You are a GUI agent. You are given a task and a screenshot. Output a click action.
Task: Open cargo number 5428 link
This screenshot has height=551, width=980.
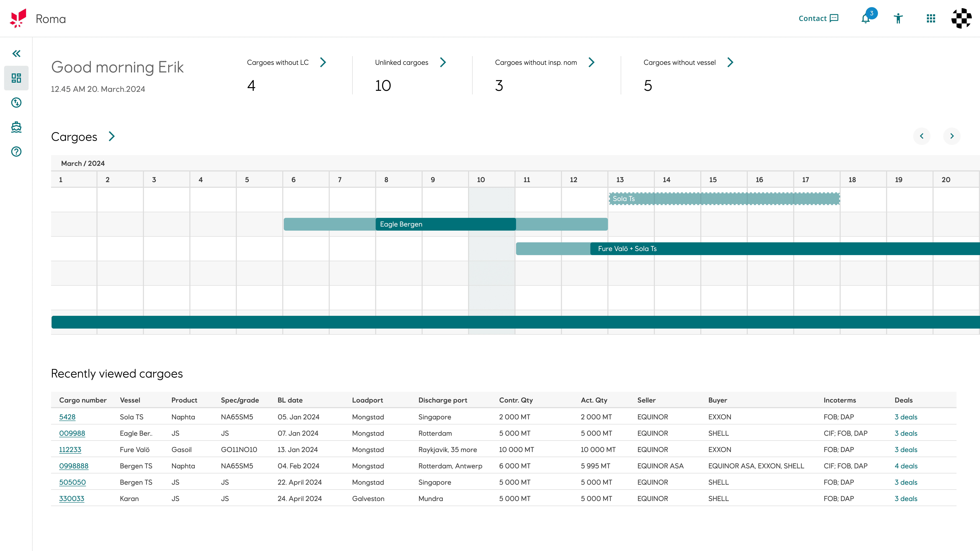(67, 417)
